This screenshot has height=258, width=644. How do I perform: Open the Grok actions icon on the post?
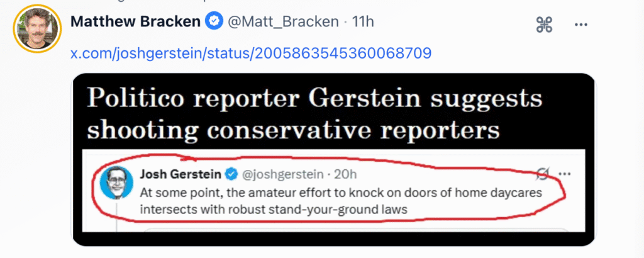tap(544, 25)
